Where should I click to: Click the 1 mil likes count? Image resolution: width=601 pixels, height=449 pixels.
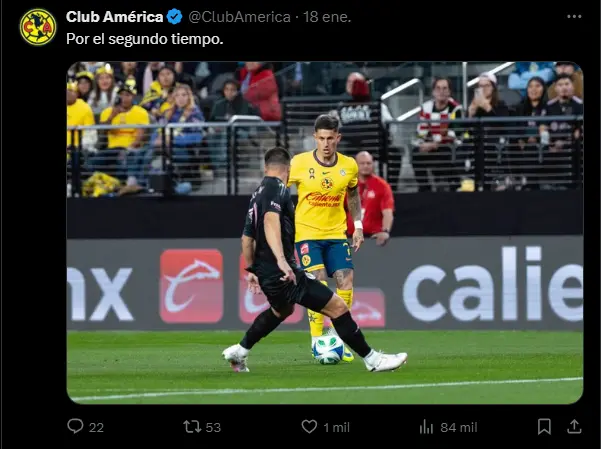click(x=337, y=427)
